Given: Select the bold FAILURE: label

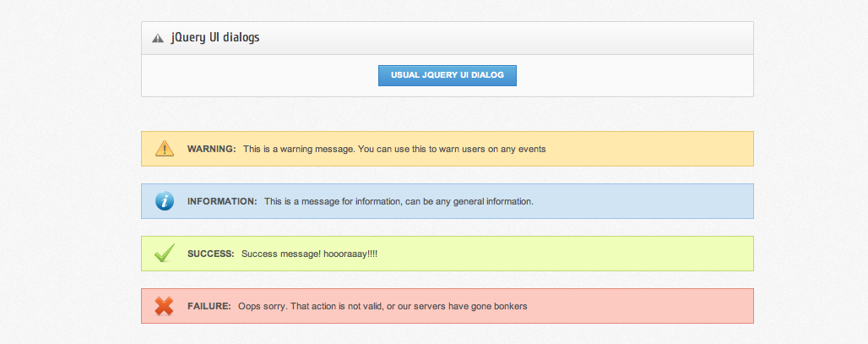Looking at the screenshot, I should tap(209, 306).
